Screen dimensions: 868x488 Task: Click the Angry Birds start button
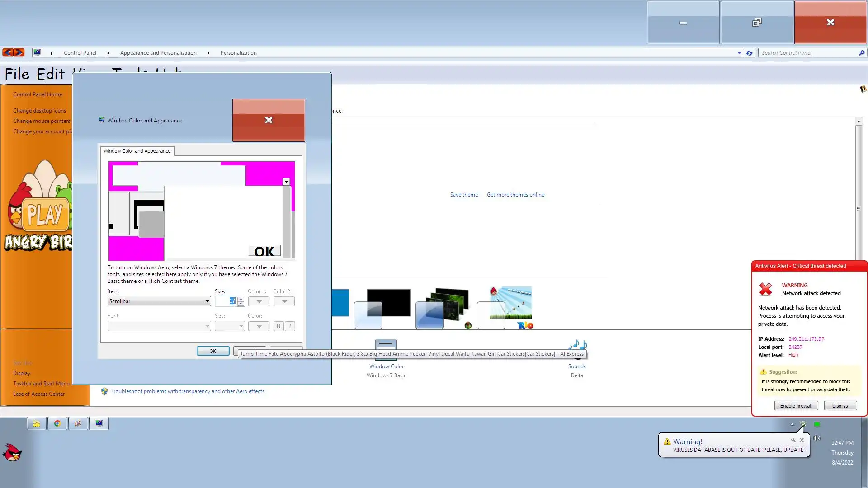pyautogui.click(x=12, y=452)
